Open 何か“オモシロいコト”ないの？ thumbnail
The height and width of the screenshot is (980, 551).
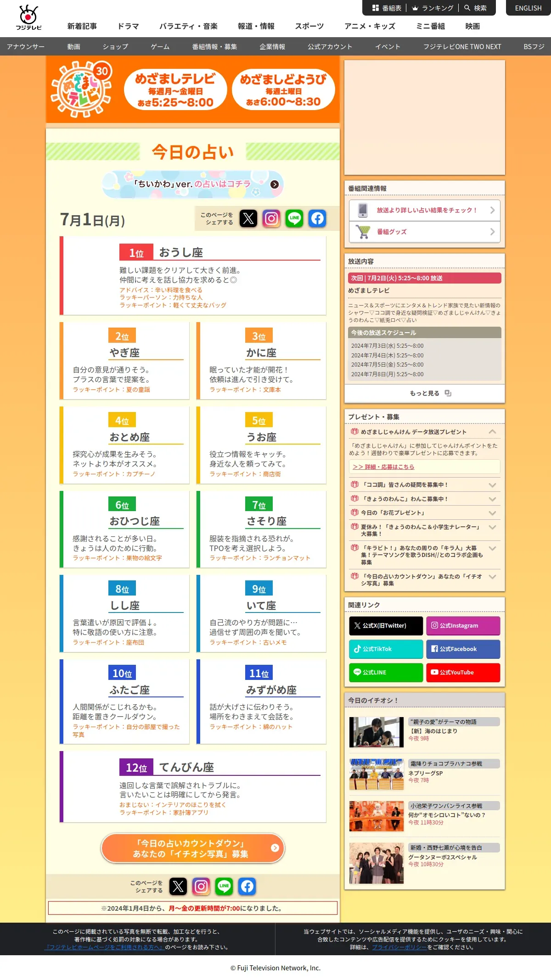(377, 816)
